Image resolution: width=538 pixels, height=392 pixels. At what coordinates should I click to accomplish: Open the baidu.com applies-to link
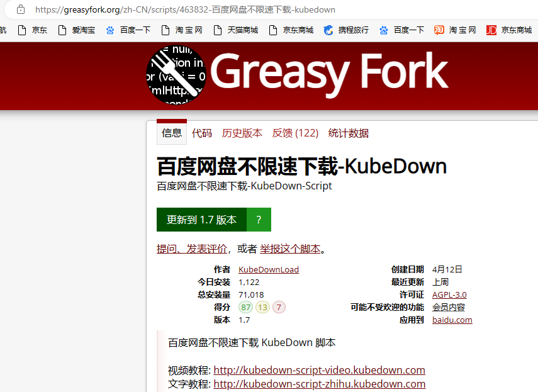pos(452,320)
